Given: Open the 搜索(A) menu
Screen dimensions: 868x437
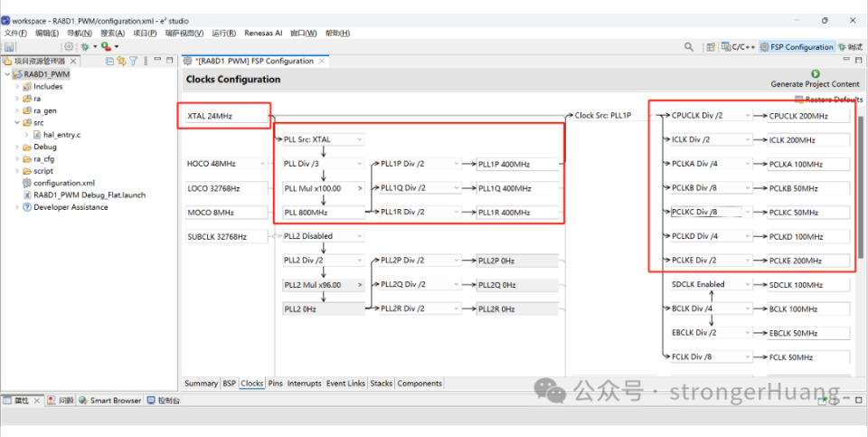Looking at the screenshot, I should 112,33.
